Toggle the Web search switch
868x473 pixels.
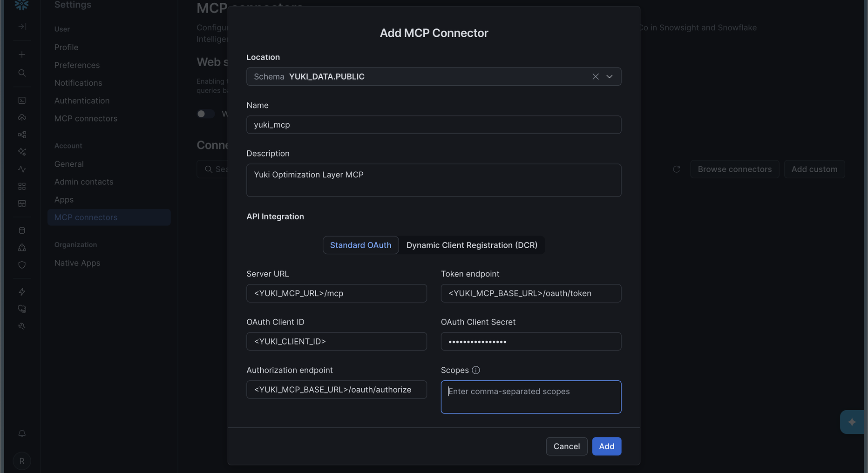pyautogui.click(x=205, y=114)
